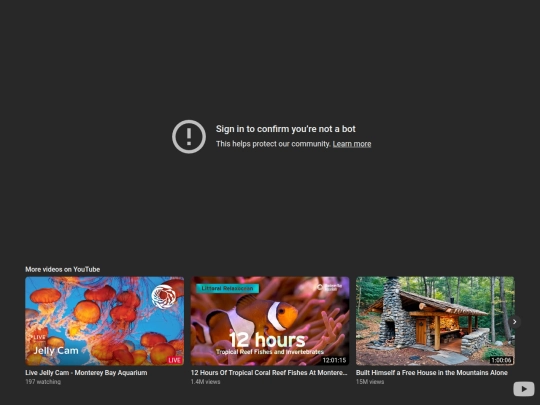Click the 'More videos on YouTube' heading
Screen dimensions: 540x405
coord(63,269)
